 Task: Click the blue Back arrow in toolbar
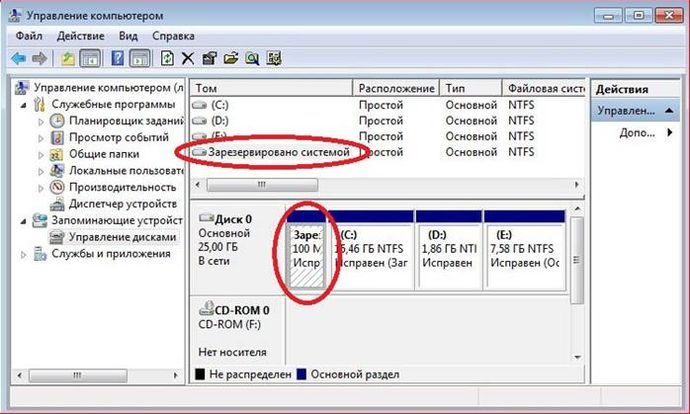pos(18,58)
